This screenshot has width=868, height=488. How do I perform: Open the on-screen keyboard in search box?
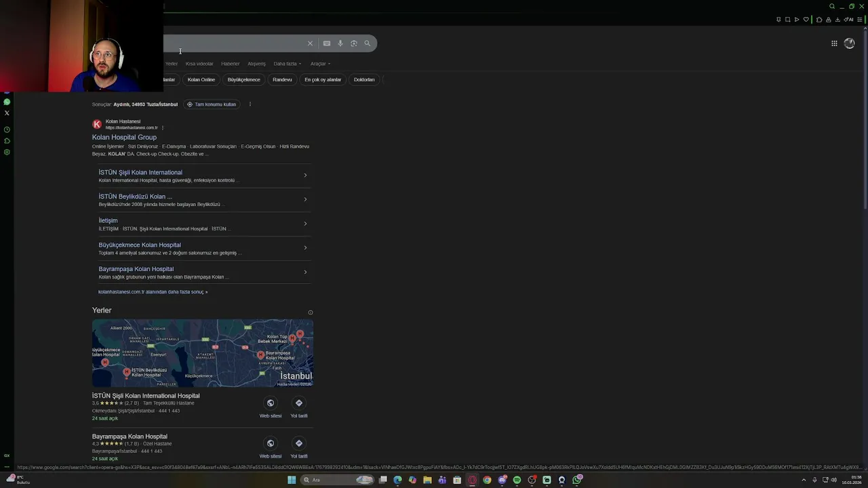326,43
